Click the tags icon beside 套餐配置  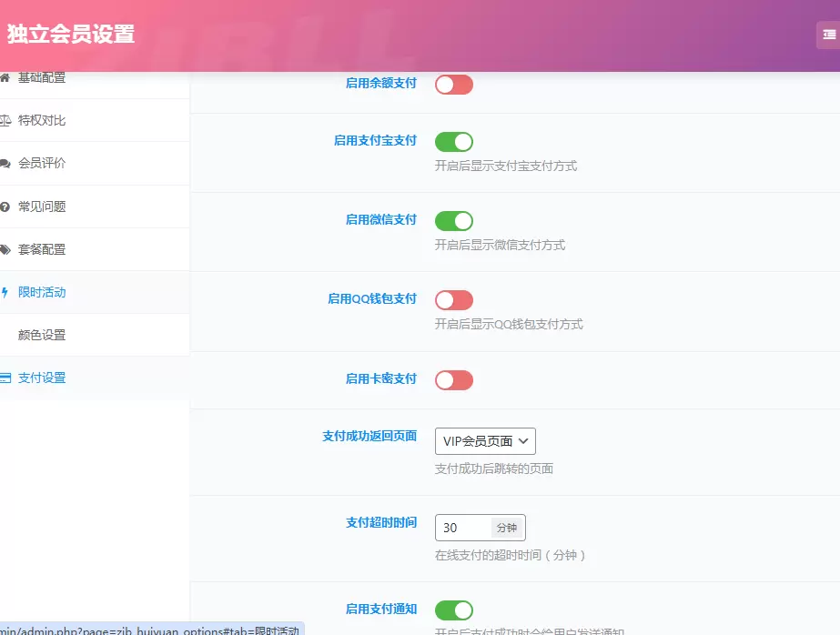5,249
